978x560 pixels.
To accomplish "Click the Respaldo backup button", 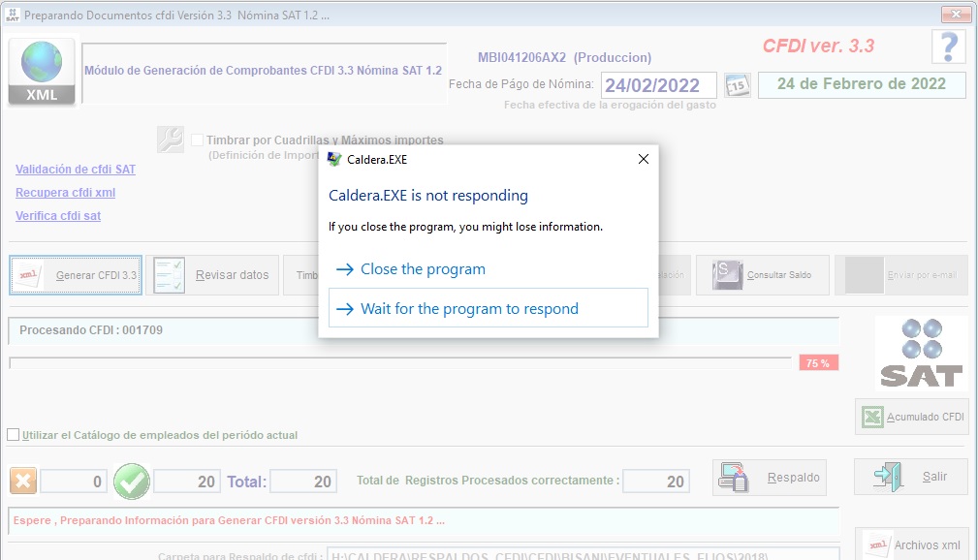I will [770, 478].
